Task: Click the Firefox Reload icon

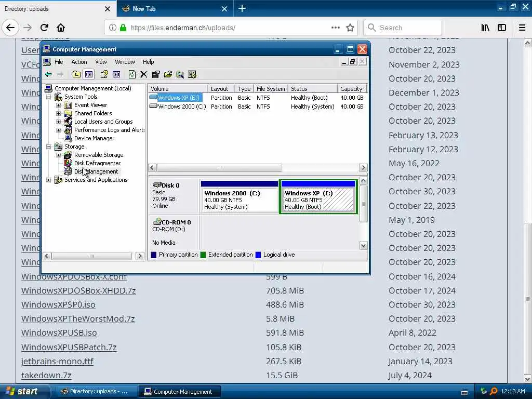Action: pyautogui.click(x=44, y=28)
